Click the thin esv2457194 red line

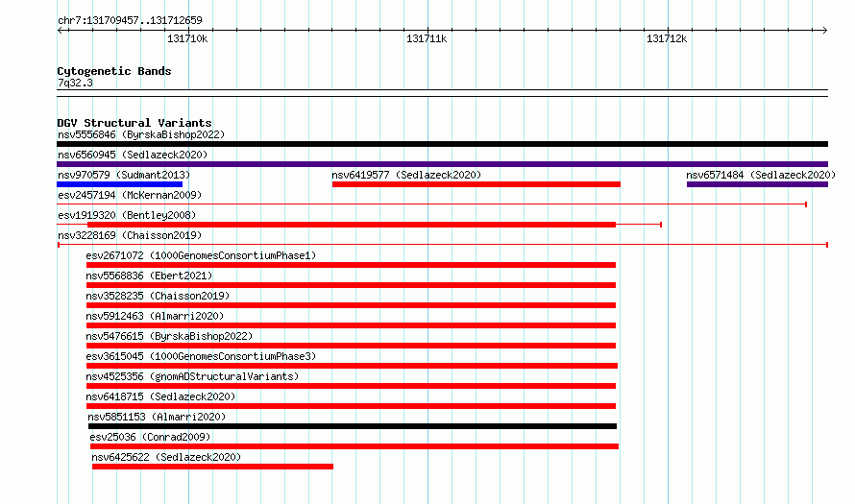pyautogui.click(x=432, y=204)
